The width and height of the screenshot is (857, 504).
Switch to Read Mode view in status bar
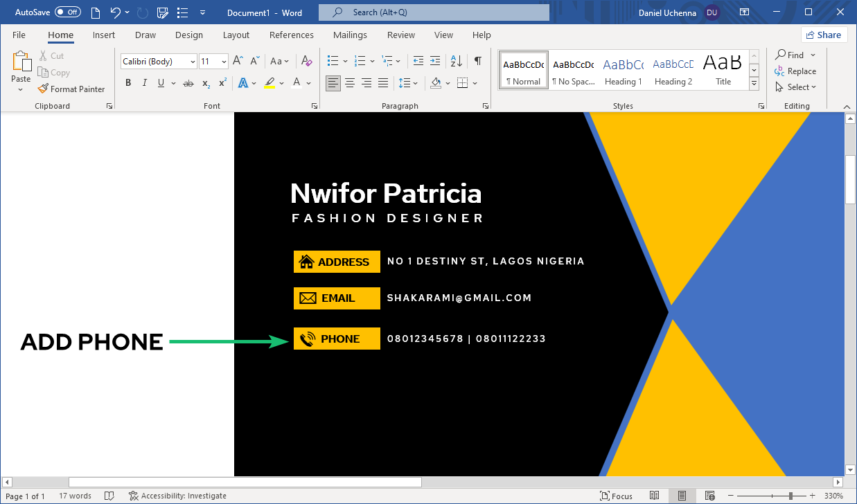[x=655, y=496]
